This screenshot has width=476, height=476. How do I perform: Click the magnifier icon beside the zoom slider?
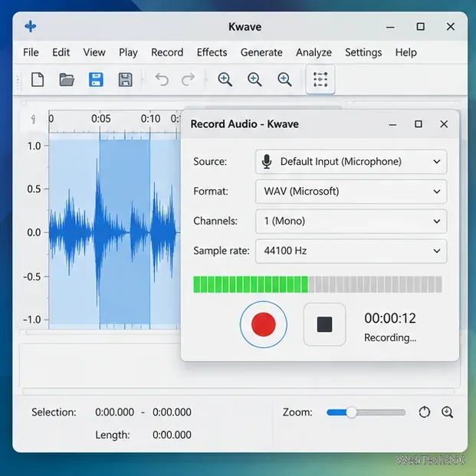(x=447, y=412)
